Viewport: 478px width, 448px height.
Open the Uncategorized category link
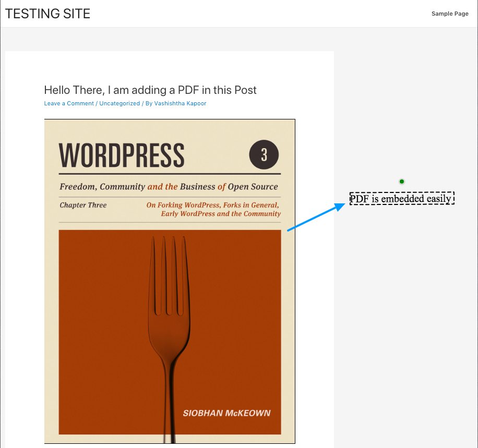(120, 103)
